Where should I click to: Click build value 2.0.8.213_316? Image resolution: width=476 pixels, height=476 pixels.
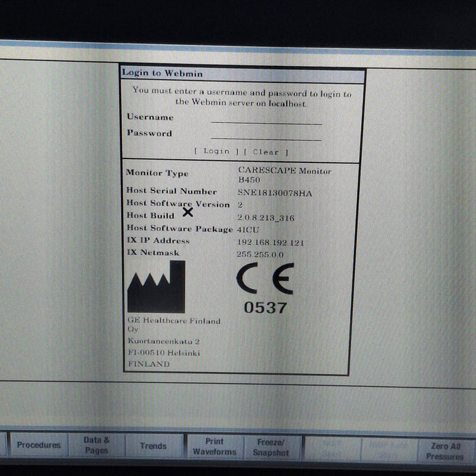[266, 218]
